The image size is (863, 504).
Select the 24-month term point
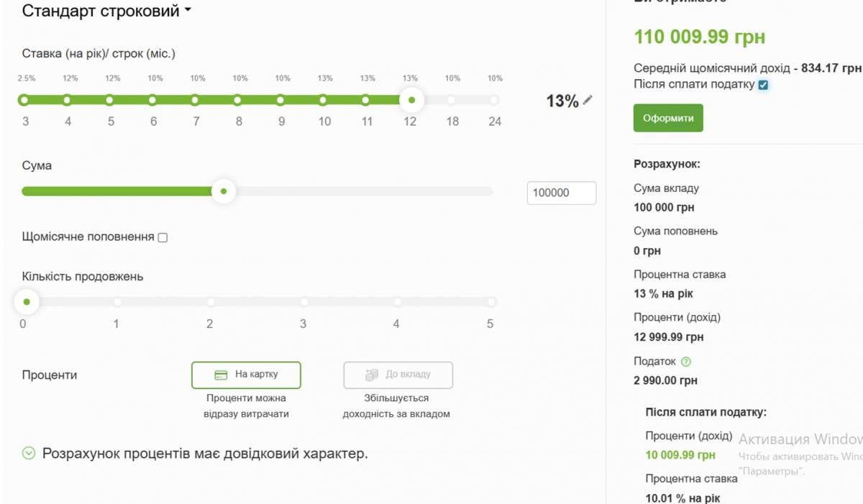click(494, 100)
